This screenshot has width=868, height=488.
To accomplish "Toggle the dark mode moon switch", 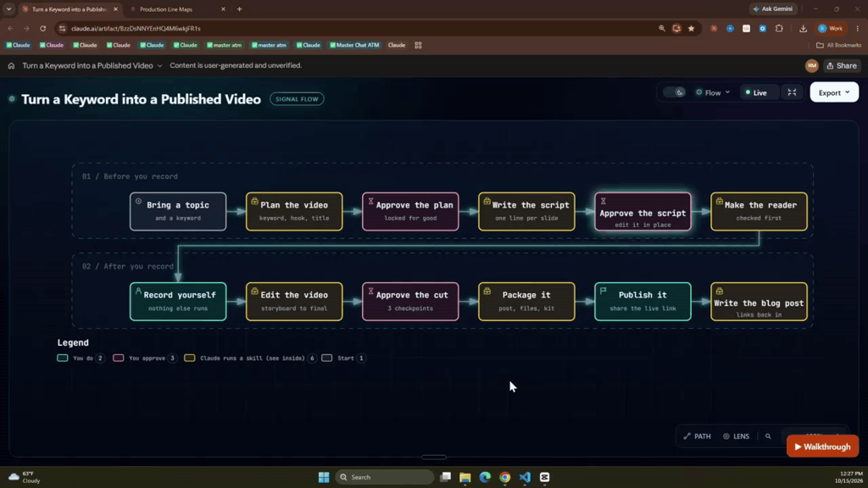I will (x=675, y=92).
